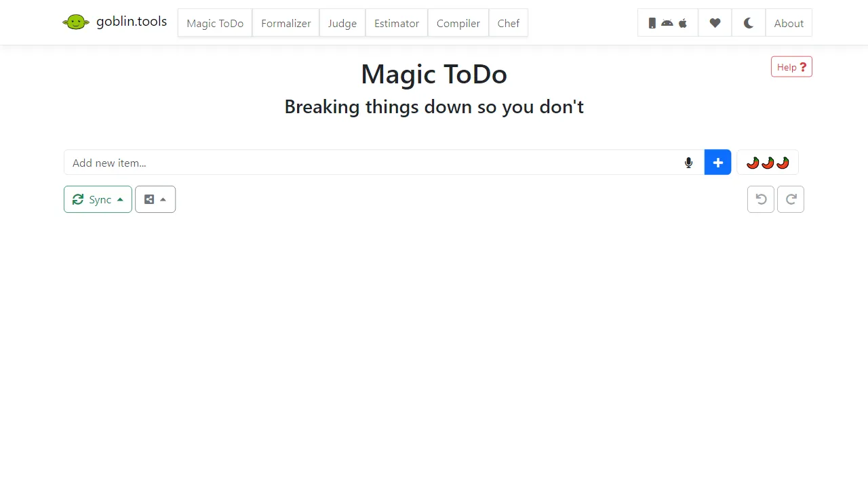Open the Compiler tab
The image size is (868, 488).
(458, 23)
